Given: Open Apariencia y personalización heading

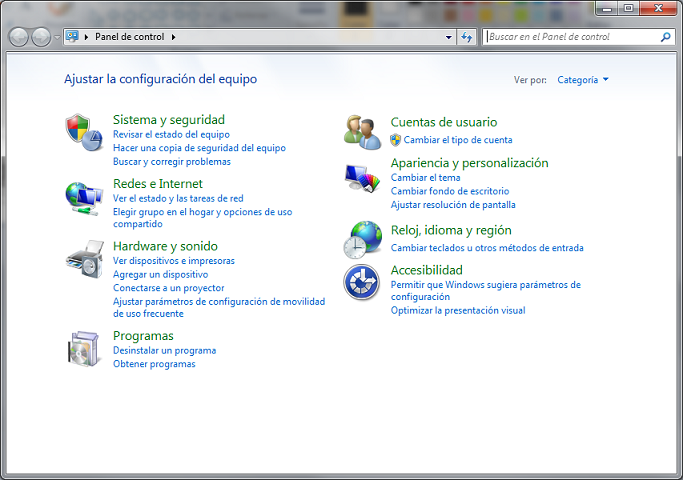Looking at the screenshot, I should click(470, 163).
